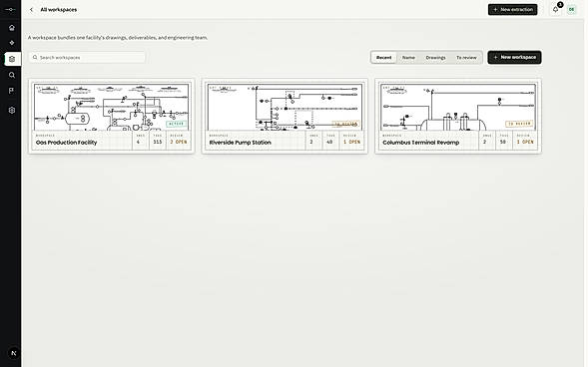
Task: Open the Search icon in sidebar
Action: click(x=12, y=75)
